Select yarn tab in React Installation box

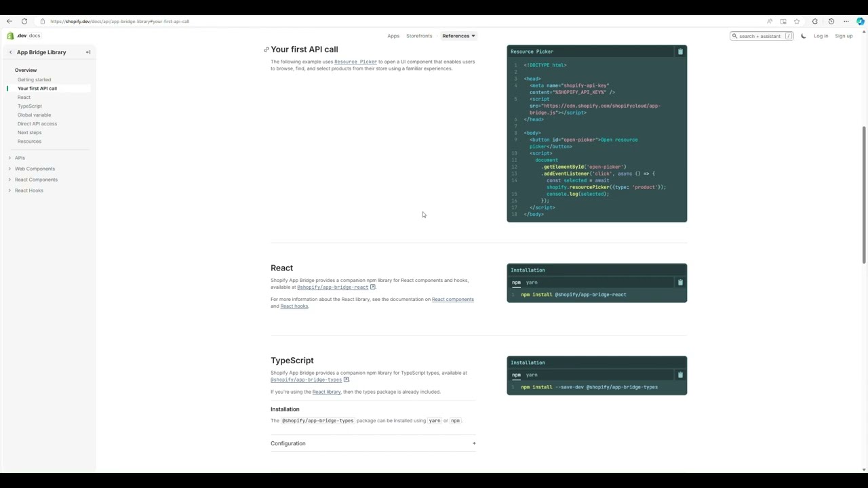[x=532, y=283]
